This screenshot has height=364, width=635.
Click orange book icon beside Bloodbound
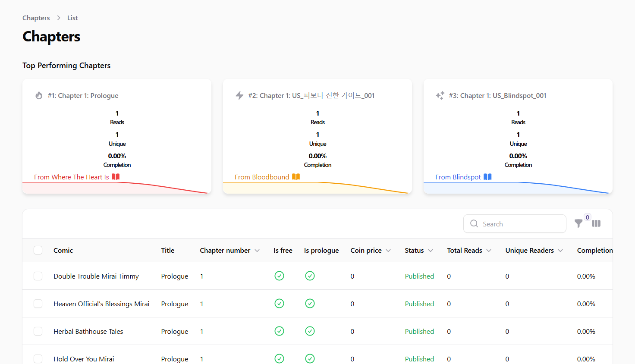click(x=296, y=177)
